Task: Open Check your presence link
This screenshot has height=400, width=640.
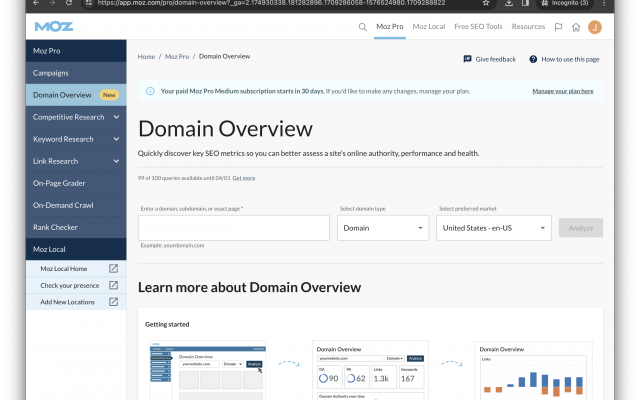Action: tap(70, 285)
